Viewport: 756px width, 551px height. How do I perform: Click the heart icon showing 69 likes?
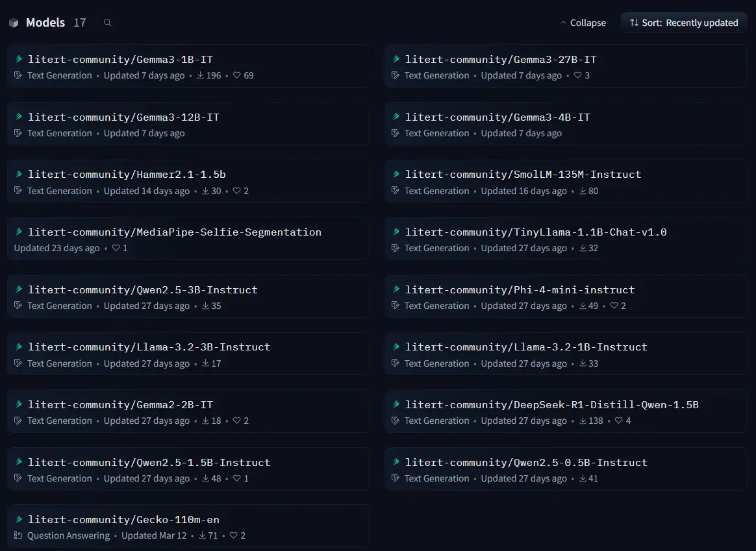[236, 75]
